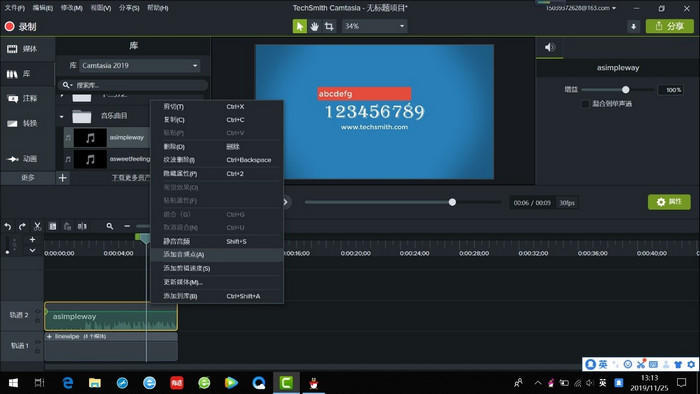Click the 00:06 / 00:09 time display
The width and height of the screenshot is (700, 394).
point(532,203)
